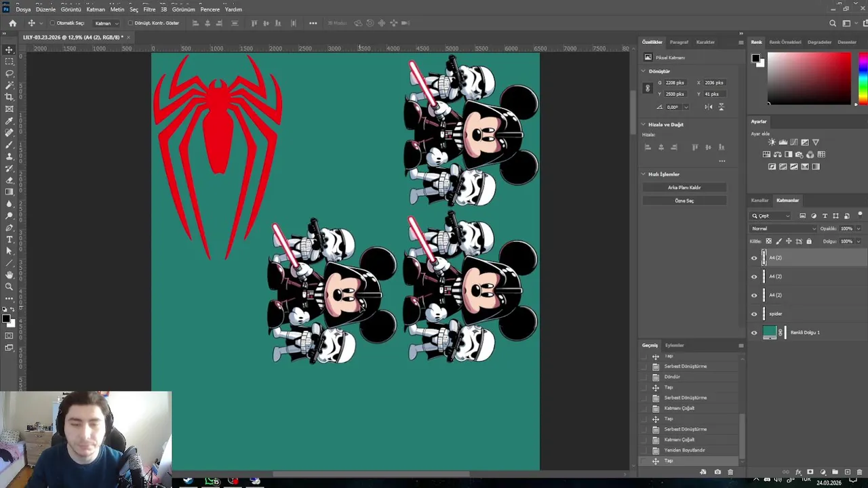The width and height of the screenshot is (868, 488).
Task: Select the Hand tool
Action: (x=9, y=274)
